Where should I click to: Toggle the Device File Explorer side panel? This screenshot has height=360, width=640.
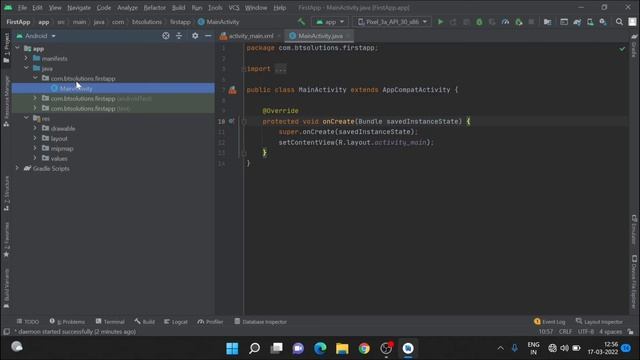pos(634,282)
